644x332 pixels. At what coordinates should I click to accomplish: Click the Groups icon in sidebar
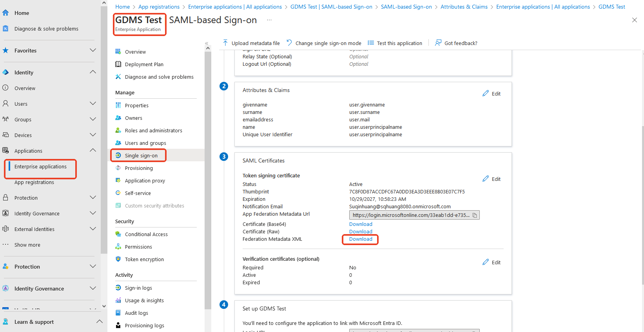[5, 119]
